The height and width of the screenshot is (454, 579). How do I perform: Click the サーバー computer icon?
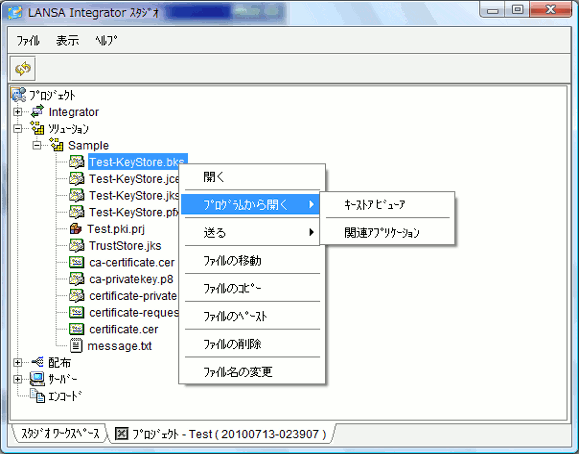pyautogui.click(x=37, y=379)
